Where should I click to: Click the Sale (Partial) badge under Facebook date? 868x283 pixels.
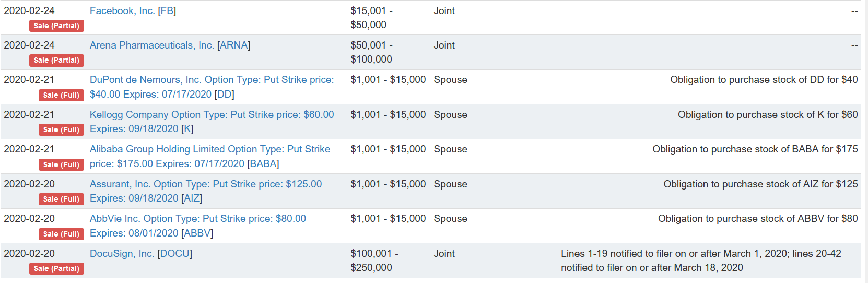pyautogui.click(x=56, y=26)
